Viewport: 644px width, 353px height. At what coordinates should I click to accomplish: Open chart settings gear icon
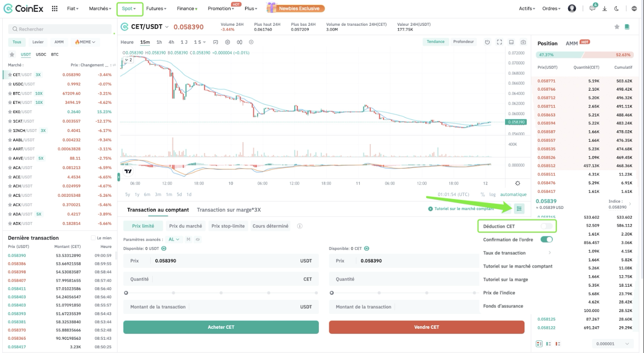point(227,42)
